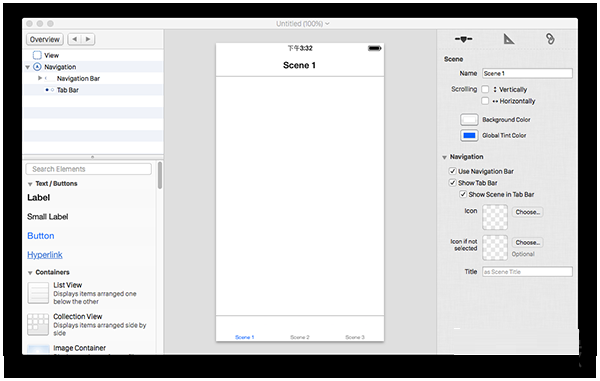Edit the scene Name field

pyautogui.click(x=527, y=73)
